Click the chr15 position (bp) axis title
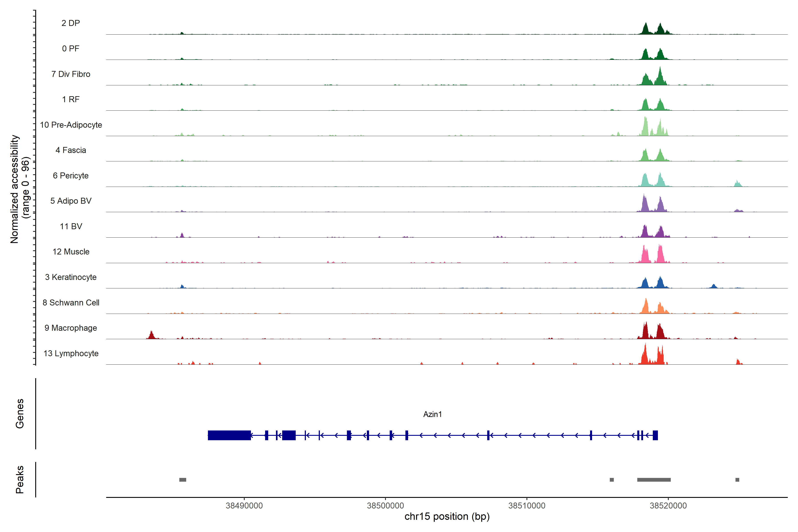Screen dimensions: 798x532 pos(447,516)
